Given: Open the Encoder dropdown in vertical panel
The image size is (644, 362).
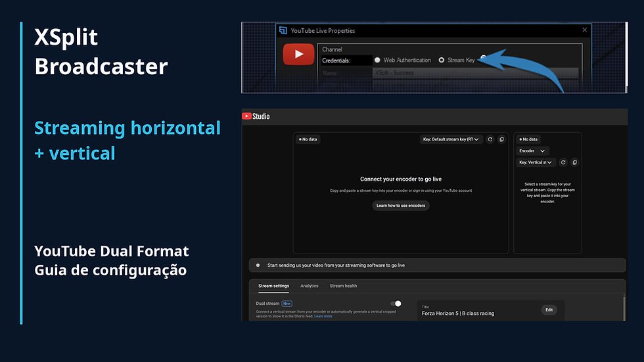Looking at the screenshot, I should pos(532,151).
